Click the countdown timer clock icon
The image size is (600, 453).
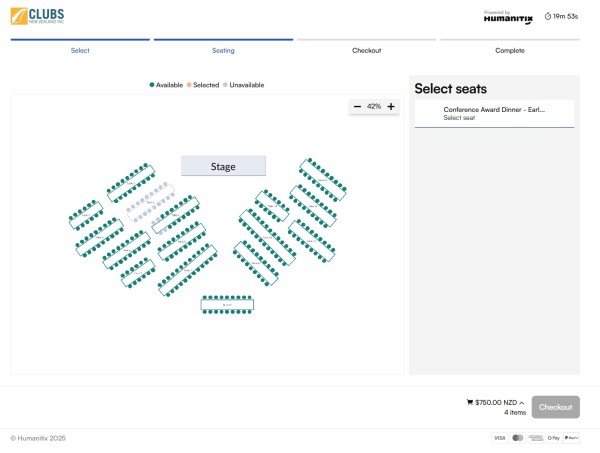tap(547, 17)
